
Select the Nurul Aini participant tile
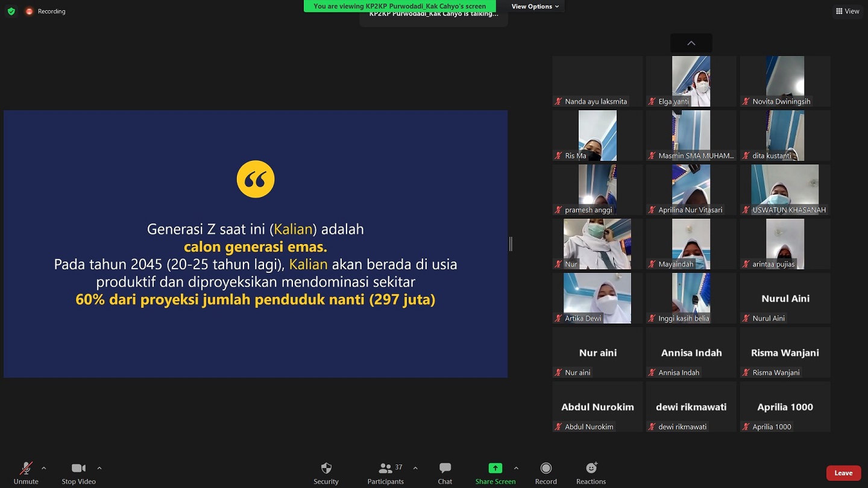(785, 299)
